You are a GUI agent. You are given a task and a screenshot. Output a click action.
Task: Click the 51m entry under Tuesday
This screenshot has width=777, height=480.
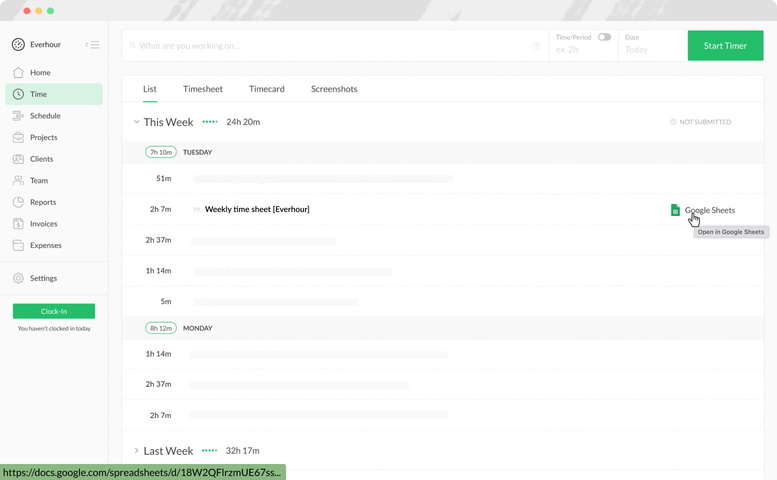pos(164,178)
